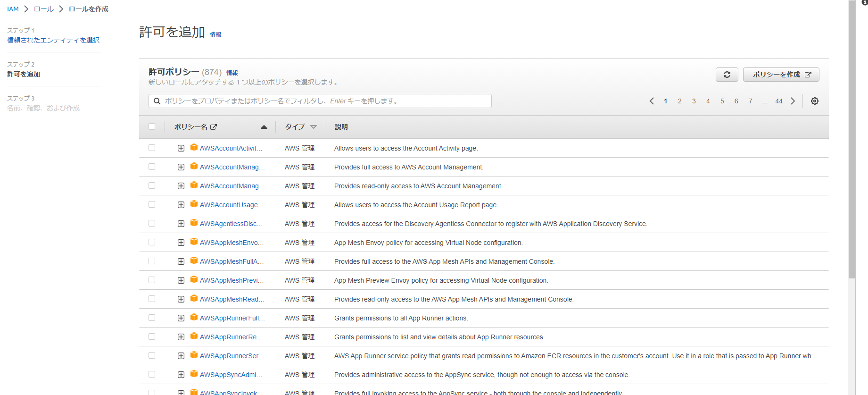
Task: Jump to last page 44
Action: (x=779, y=101)
